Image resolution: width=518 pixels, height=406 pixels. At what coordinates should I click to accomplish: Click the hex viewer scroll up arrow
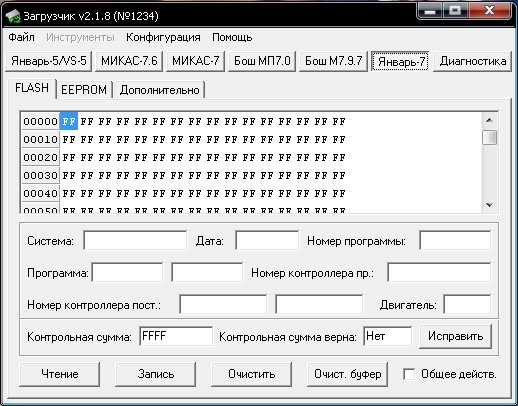point(489,120)
